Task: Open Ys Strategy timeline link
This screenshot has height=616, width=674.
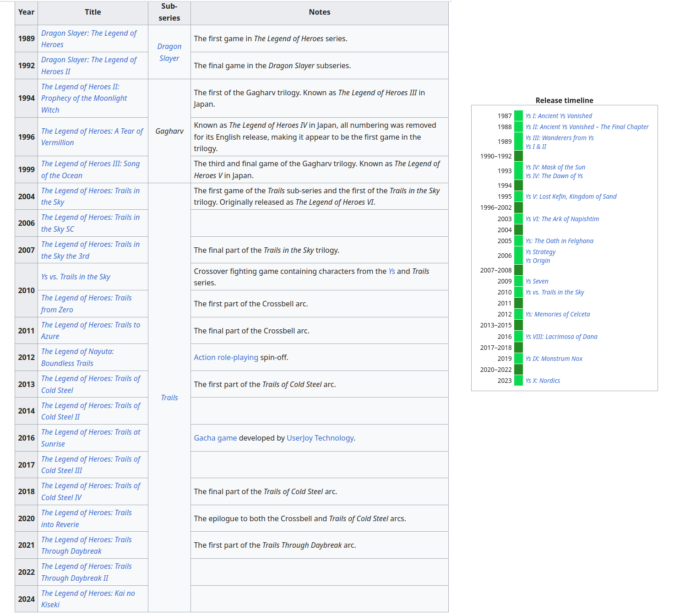Action: 541,252
